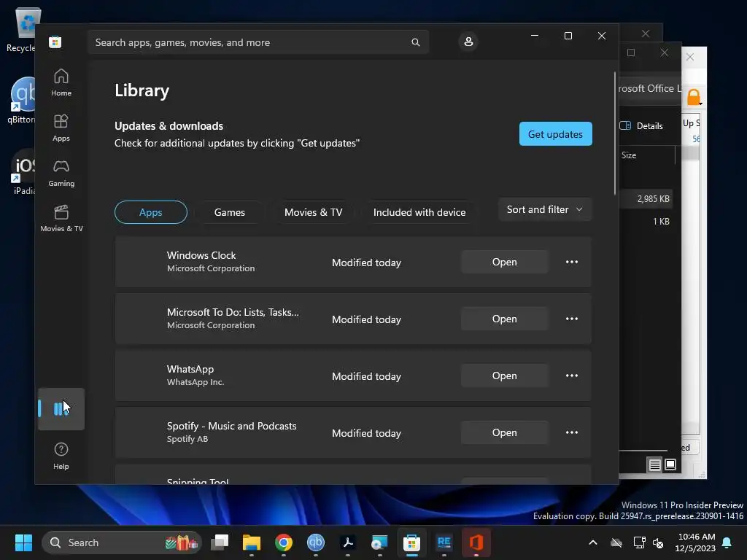Click Size column header in background window
Viewport: 747px width, 560px height.
point(629,155)
